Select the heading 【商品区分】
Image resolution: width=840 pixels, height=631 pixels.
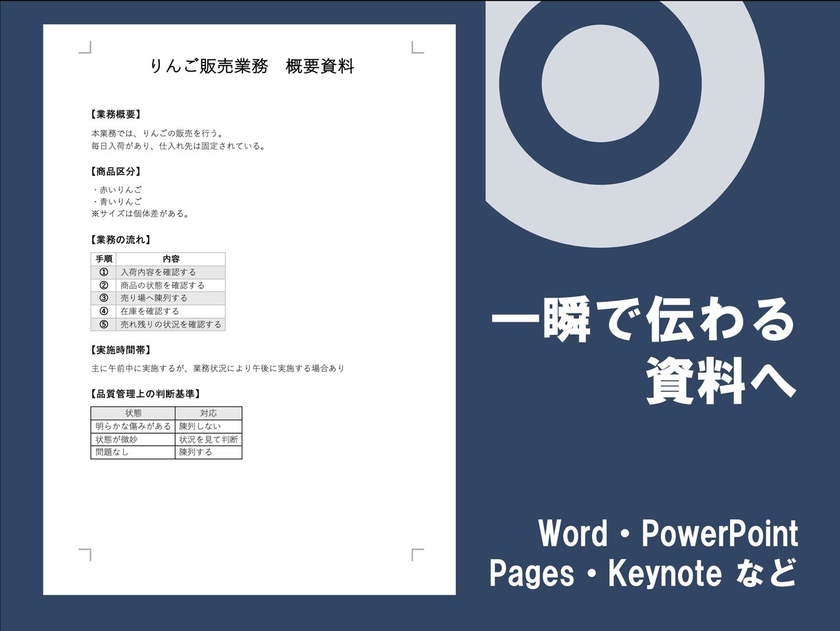tap(116, 172)
